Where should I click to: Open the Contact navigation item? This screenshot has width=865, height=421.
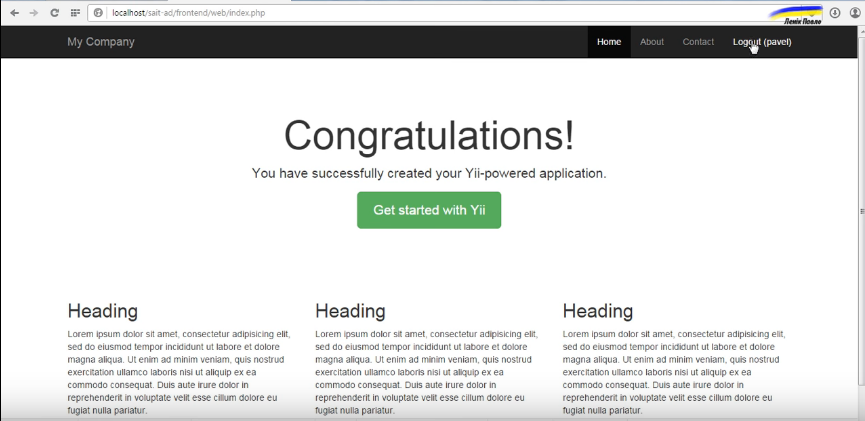[698, 42]
